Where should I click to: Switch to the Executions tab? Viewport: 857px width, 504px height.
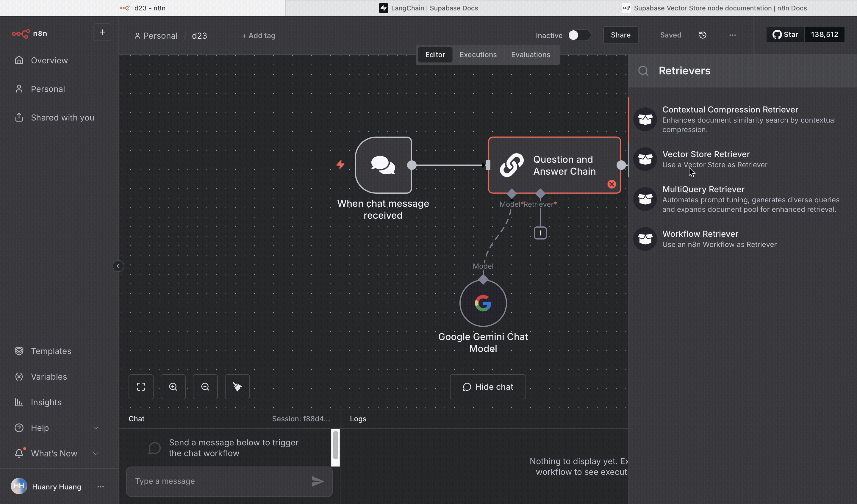click(478, 54)
